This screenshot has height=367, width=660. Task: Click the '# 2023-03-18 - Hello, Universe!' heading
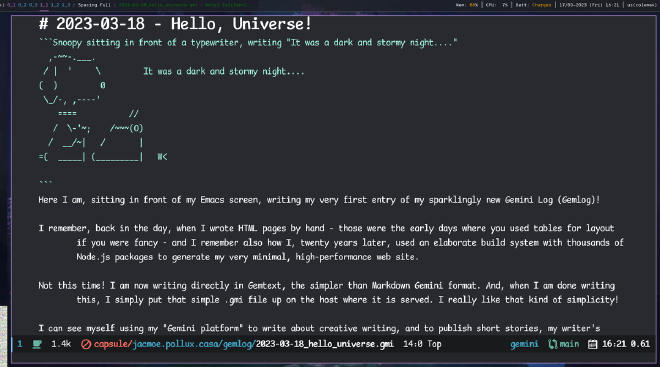(175, 24)
